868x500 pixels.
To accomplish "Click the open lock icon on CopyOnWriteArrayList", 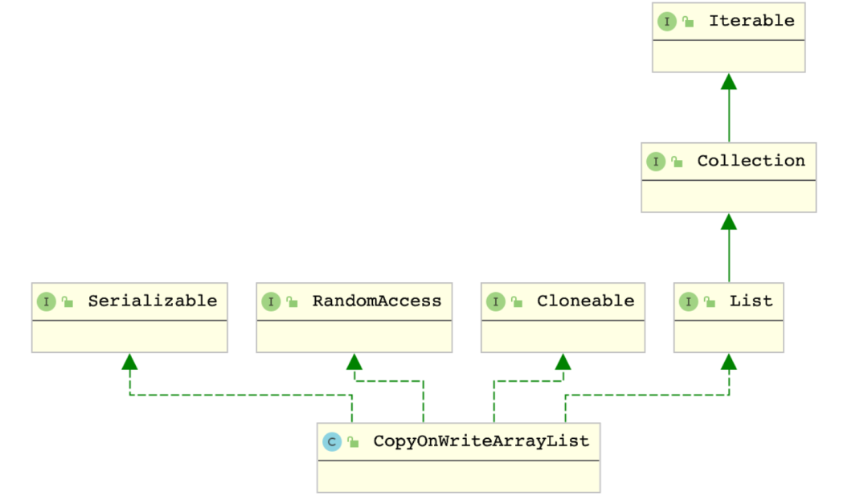I will [353, 442].
